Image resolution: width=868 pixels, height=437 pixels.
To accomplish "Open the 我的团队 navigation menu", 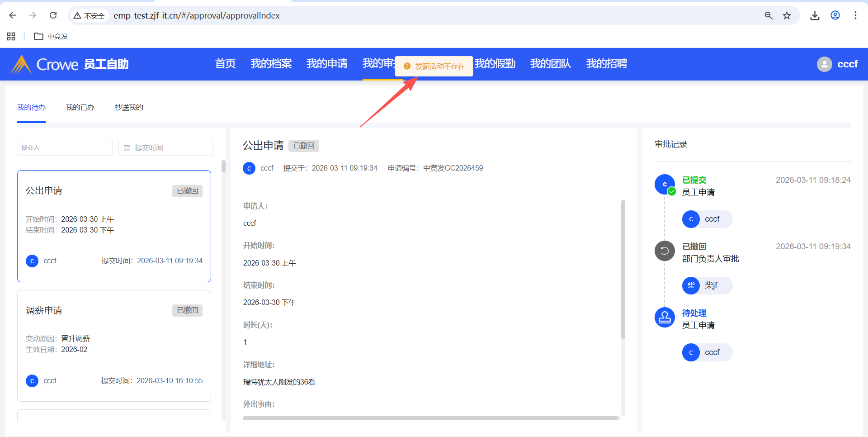I will [551, 64].
